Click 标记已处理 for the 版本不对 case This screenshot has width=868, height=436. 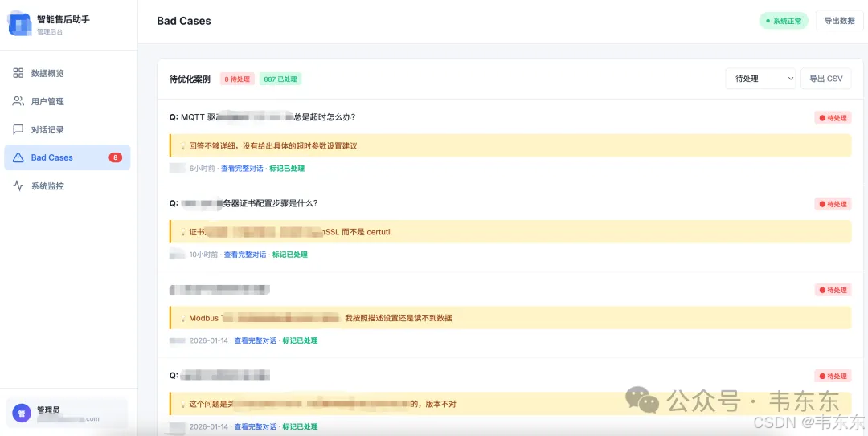click(300, 426)
